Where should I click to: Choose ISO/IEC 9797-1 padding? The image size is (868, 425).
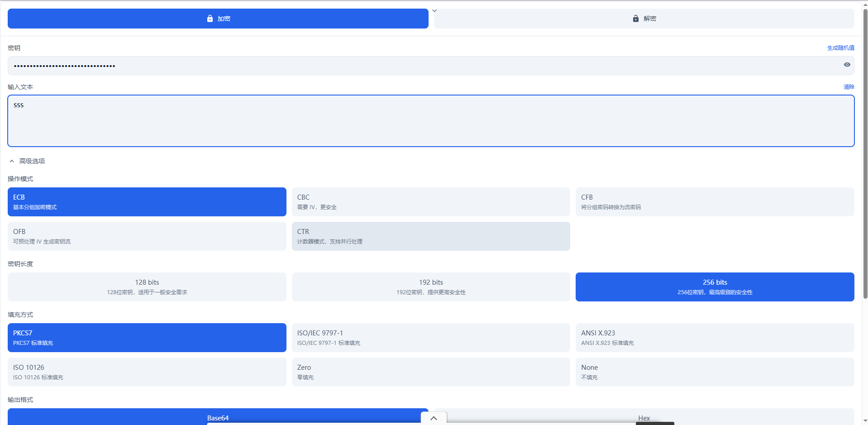(x=430, y=338)
